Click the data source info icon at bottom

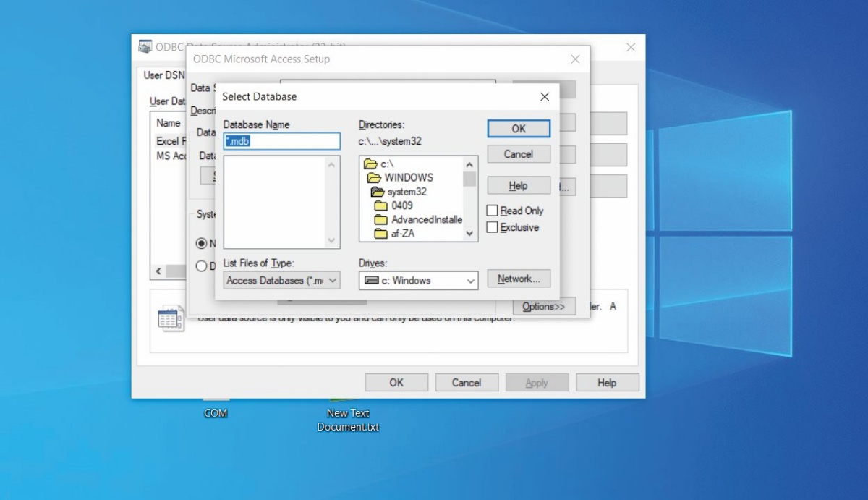tap(171, 318)
